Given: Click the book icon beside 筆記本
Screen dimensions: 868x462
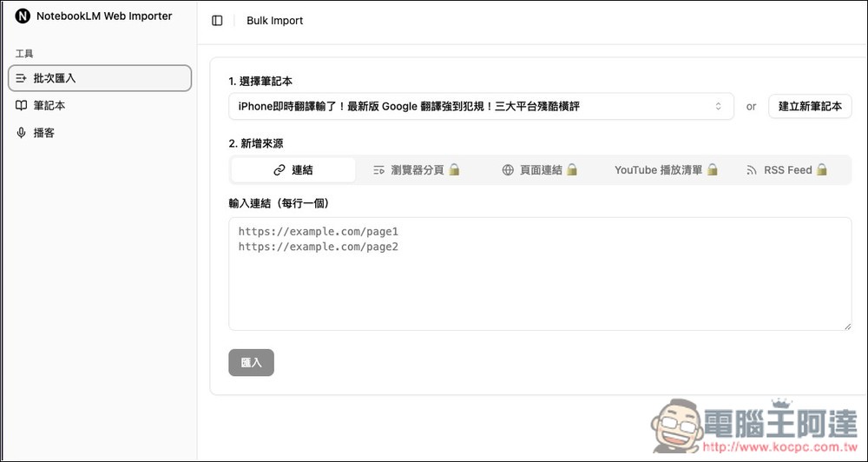Looking at the screenshot, I should point(21,105).
